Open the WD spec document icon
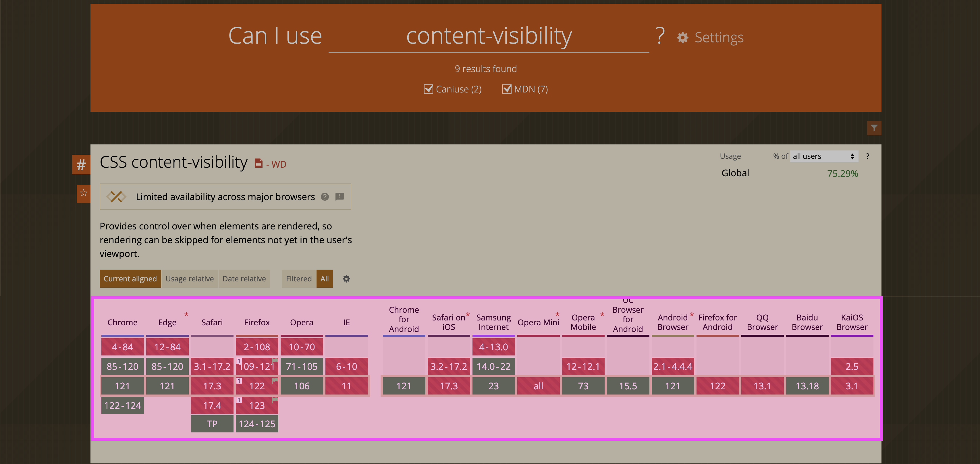 pos(259,164)
